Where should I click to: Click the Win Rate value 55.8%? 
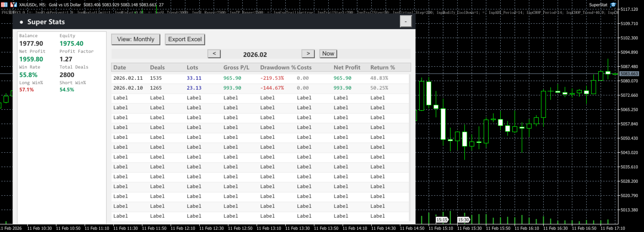click(28, 75)
